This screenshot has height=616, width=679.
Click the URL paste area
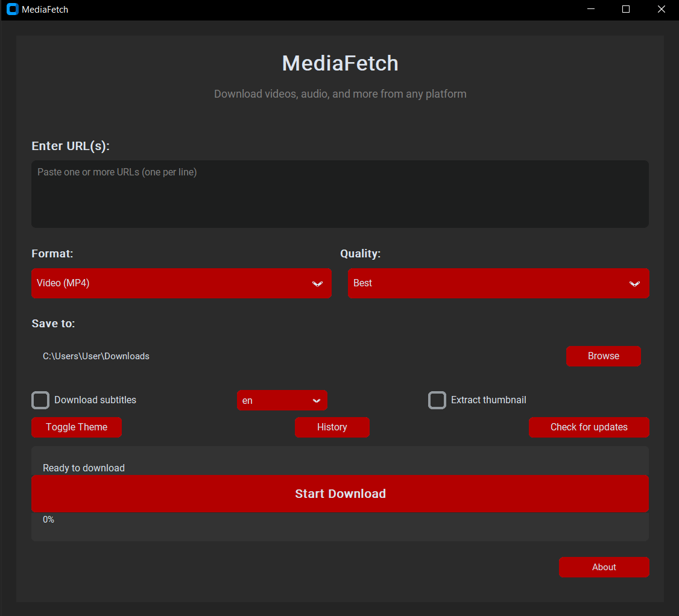coord(340,193)
